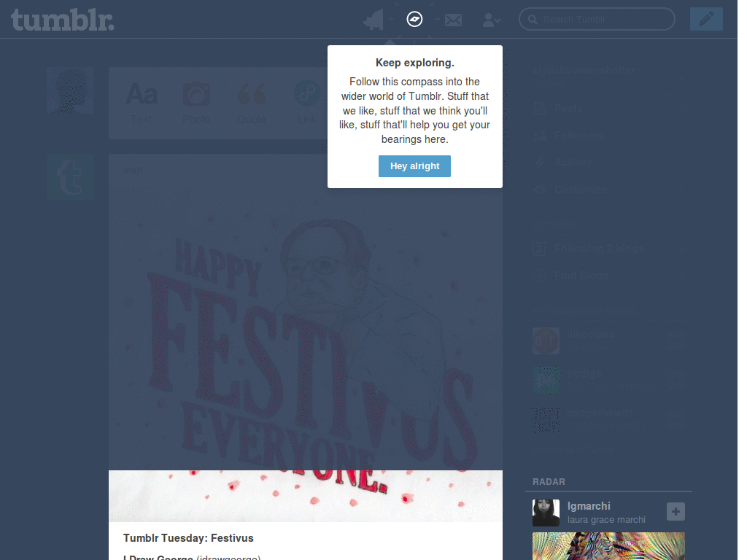The width and height of the screenshot is (747, 560).
Task: Focus the Search Tumblr field
Action: (x=597, y=20)
